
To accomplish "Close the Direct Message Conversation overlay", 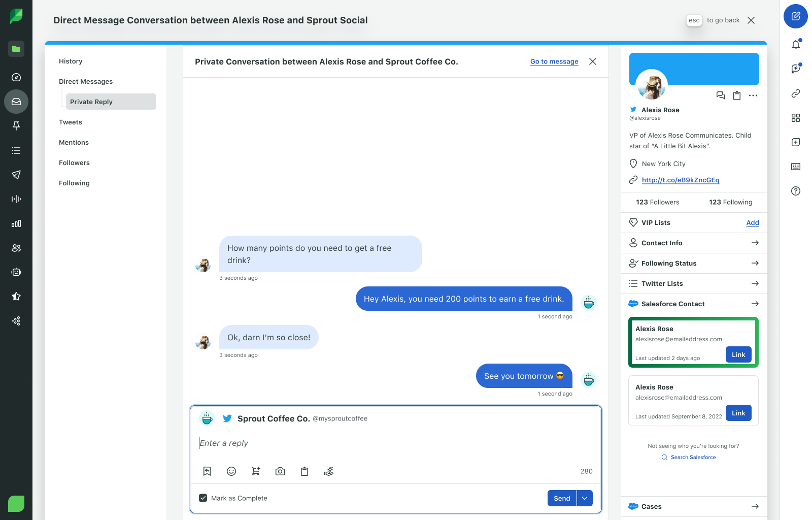I will [751, 20].
